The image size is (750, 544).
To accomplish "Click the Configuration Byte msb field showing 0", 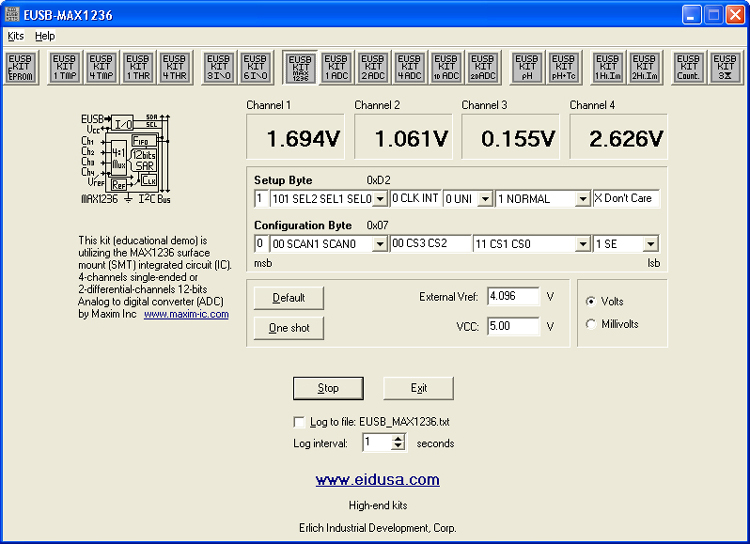I will [261, 244].
